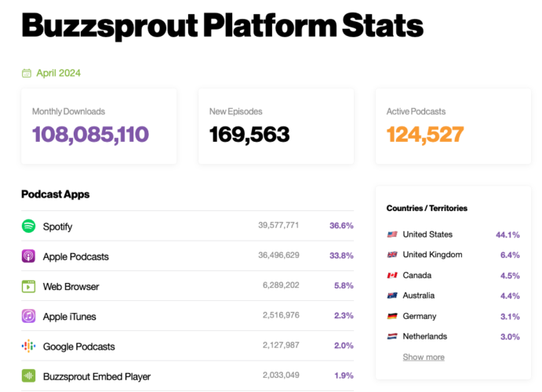The image size is (542, 392).
Task: Click the United Kingdom country name
Action: pyautogui.click(x=432, y=255)
